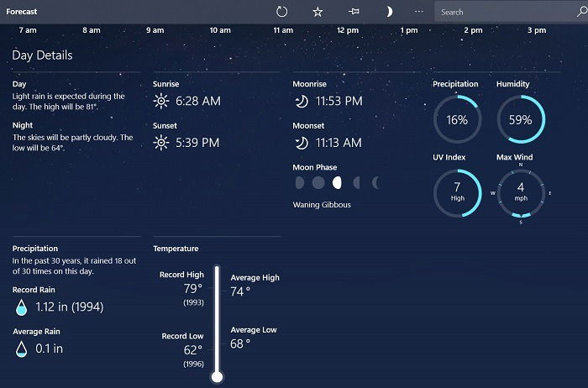Click the Average High 74° value
This screenshot has height=388, width=588.
click(240, 291)
